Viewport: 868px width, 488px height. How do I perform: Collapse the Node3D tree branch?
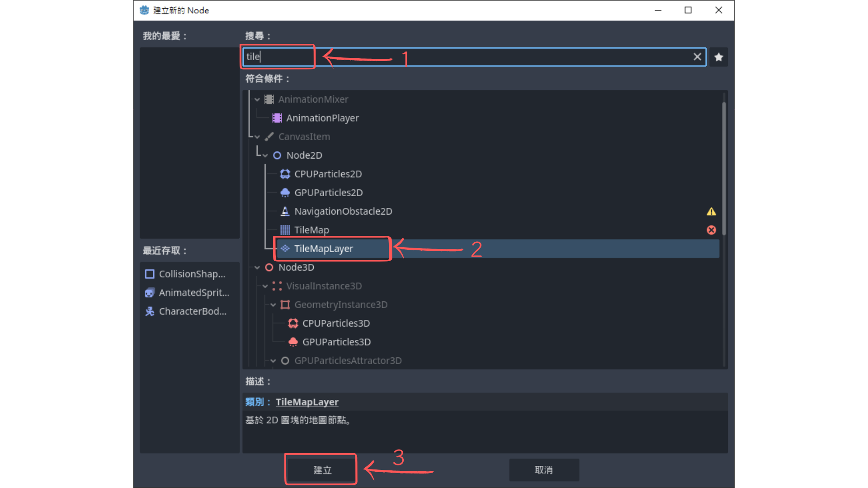pos(257,267)
